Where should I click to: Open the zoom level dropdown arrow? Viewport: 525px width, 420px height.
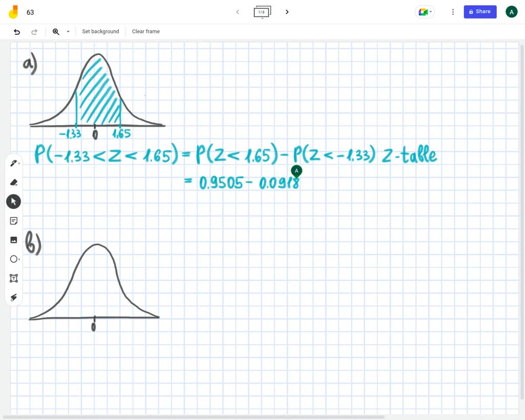pyautogui.click(x=68, y=32)
